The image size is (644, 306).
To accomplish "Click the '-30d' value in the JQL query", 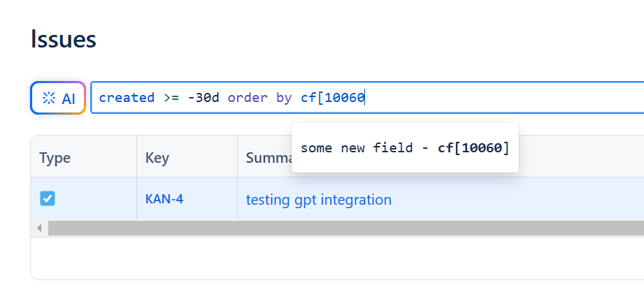I will 203,98.
